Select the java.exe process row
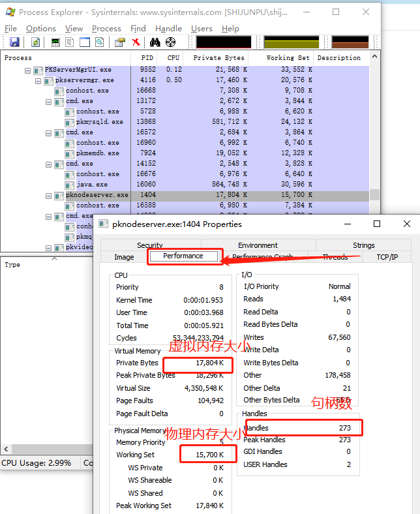Viewport: 420px width, 514px height. point(185,185)
